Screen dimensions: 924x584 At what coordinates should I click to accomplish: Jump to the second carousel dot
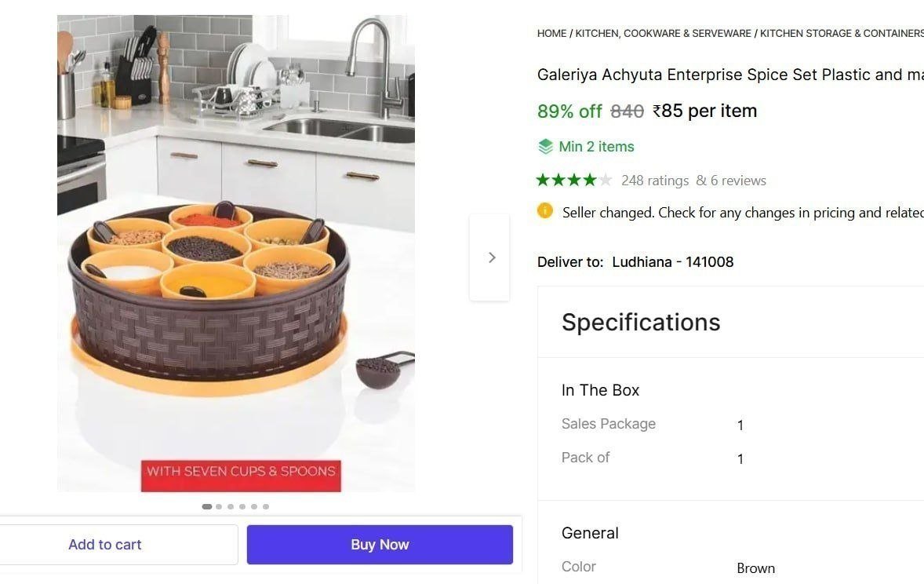click(219, 507)
